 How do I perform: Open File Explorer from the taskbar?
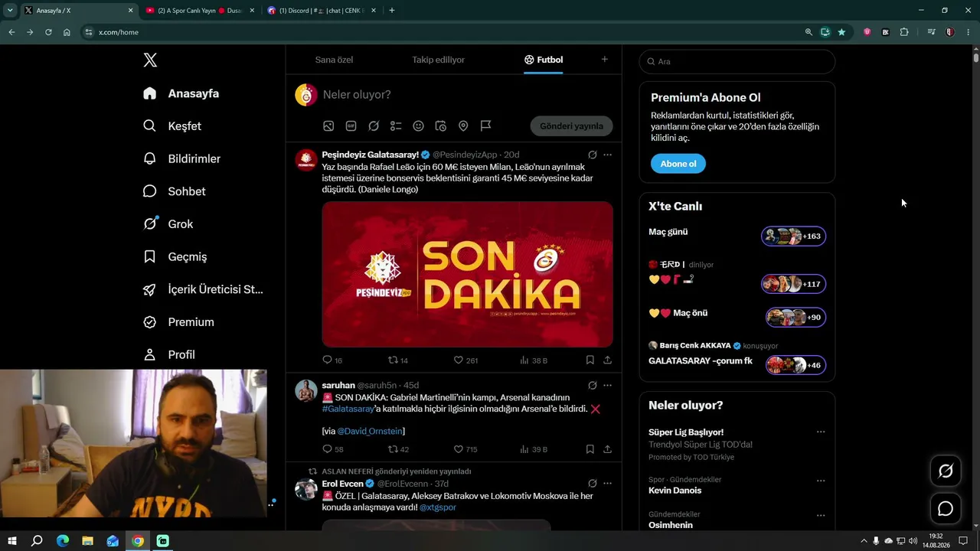click(x=87, y=541)
